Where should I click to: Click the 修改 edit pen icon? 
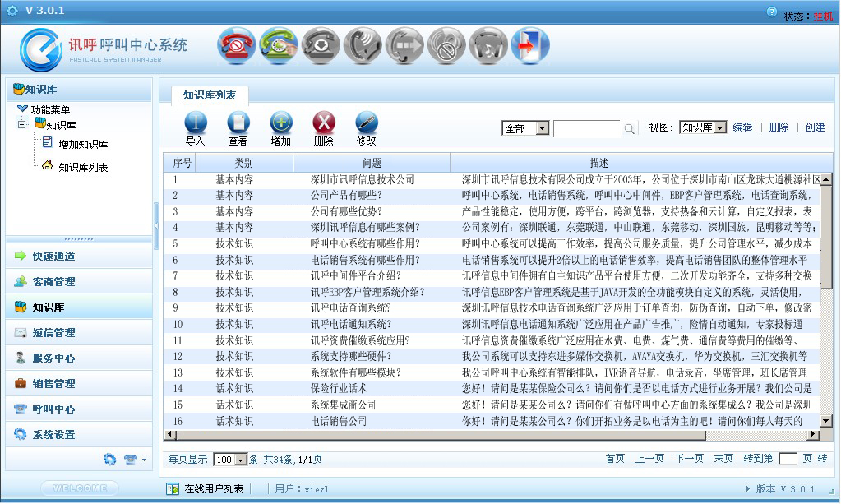pyautogui.click(x=367, y=123)
